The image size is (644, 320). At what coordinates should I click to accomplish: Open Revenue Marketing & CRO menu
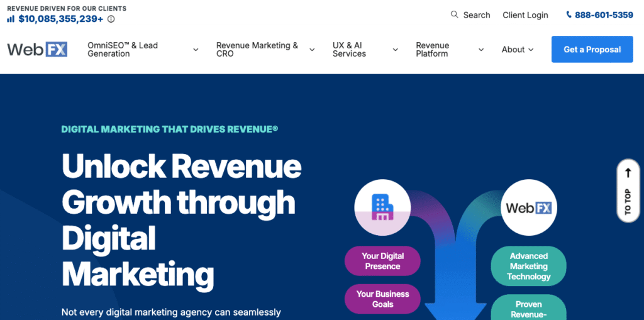click(x=257, y=50)
